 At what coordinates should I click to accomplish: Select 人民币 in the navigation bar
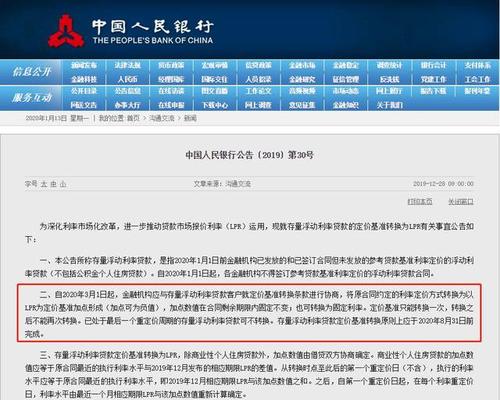click(127, 79)
